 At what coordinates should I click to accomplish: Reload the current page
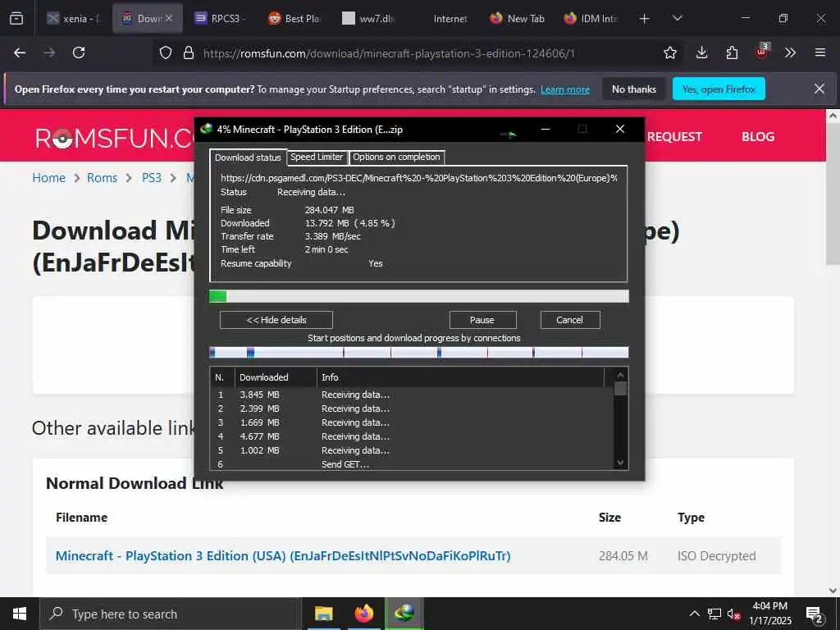point(79,52)
